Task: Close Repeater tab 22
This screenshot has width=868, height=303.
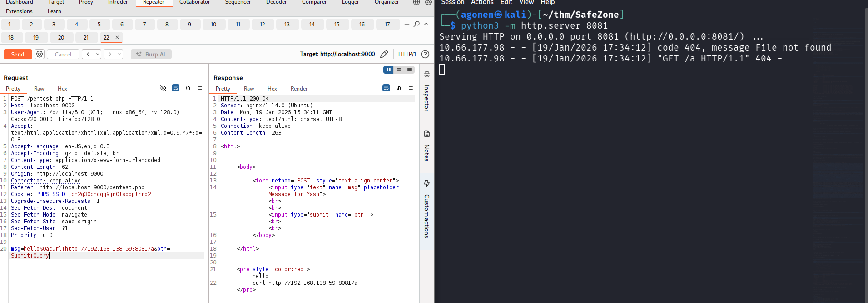Action: pyautogui.click(x=117, y=37)
